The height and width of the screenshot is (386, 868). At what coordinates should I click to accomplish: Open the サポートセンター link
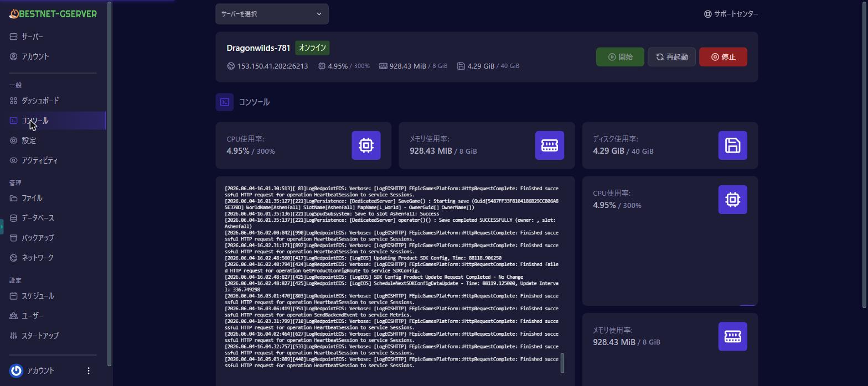tap(731, 14)
